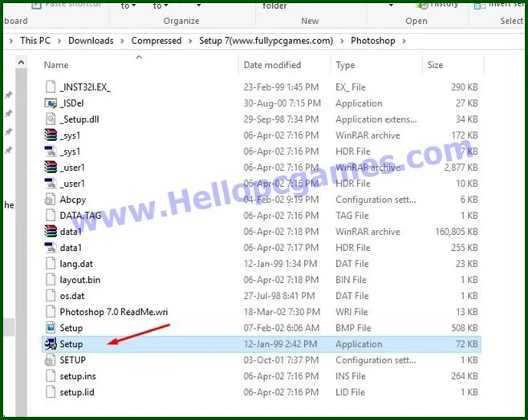Click the _ISDel application icon
This screenshot has height=420, width=528.
51,103
